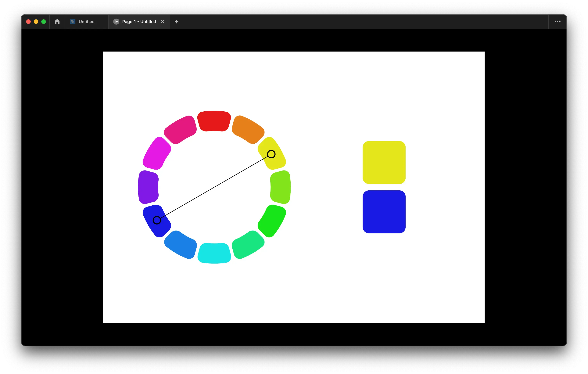588x374 pixels.
Task: Open a new tab with plus icon
Action: pyautogui.click(x=177, y=22)
